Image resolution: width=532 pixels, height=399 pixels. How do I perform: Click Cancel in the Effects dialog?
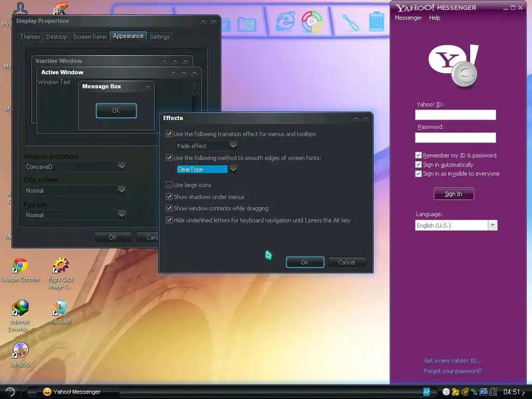pos(347,262)
